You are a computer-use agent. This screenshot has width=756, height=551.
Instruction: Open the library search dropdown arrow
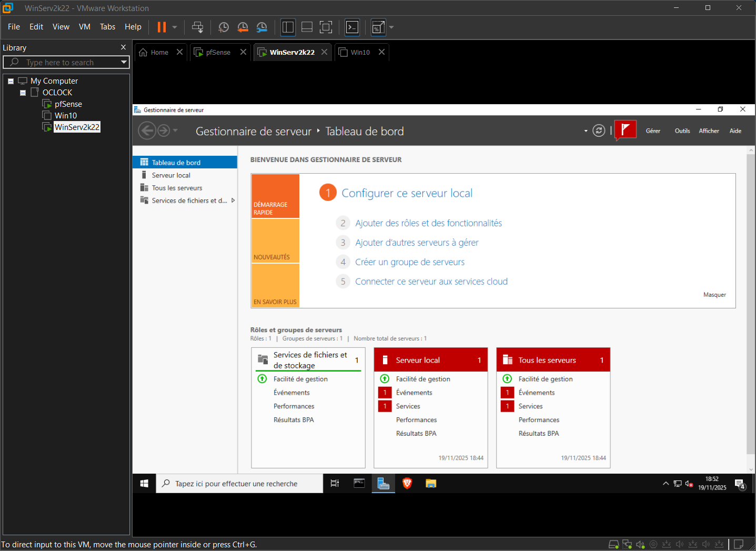point(124,62)
